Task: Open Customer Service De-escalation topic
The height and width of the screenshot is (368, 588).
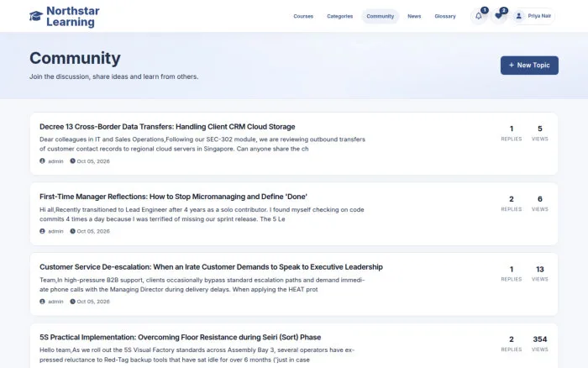Action: [x=211, y=267]
